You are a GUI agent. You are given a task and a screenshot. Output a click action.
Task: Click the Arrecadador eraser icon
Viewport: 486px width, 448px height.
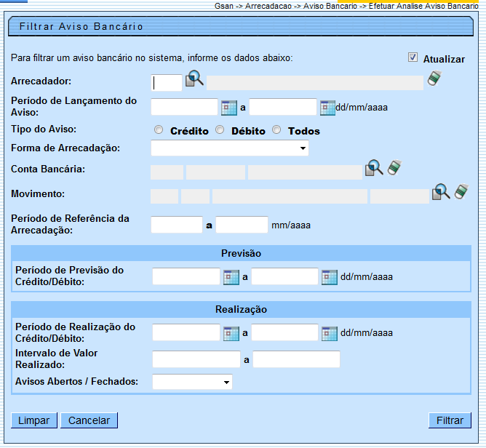434,79
